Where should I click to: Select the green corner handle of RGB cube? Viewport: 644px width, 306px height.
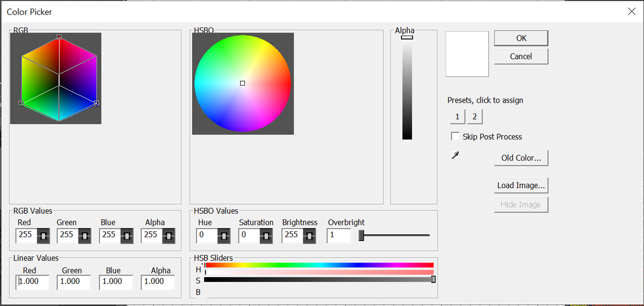[x=21, y=103]
